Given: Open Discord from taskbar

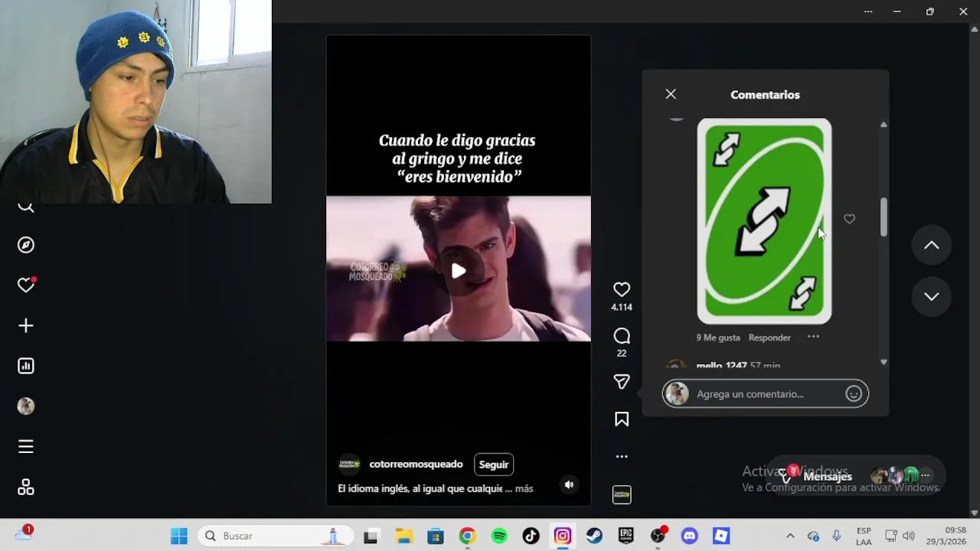Looking at the screenshot, I should click(690, 536).
